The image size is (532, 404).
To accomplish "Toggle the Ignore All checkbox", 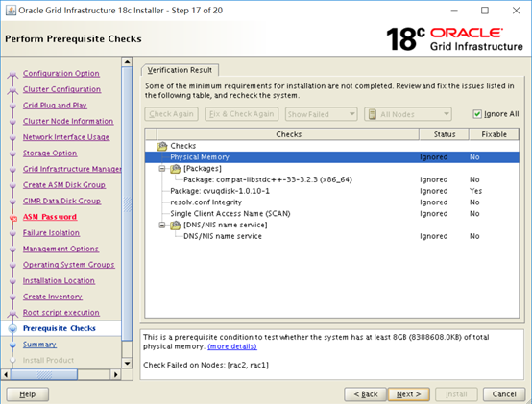I will (477, 114).
